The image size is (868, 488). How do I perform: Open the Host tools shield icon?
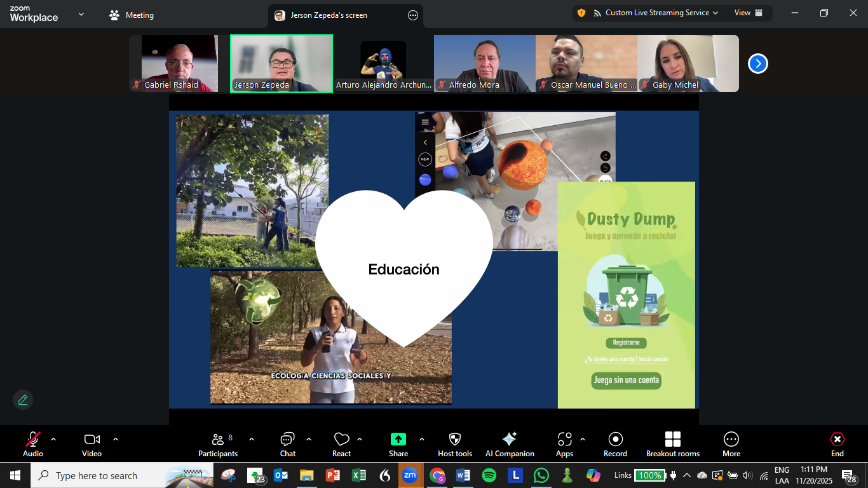455,440
